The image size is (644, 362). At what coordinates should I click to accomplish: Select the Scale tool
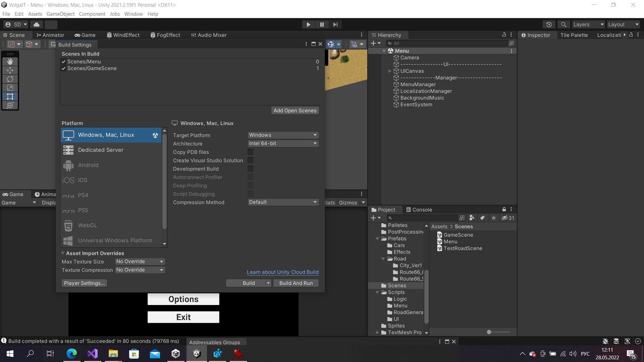[10, 88]
